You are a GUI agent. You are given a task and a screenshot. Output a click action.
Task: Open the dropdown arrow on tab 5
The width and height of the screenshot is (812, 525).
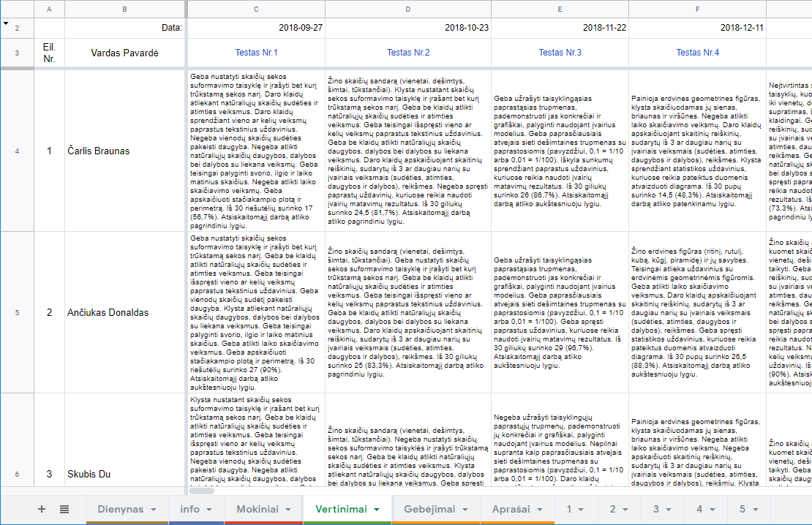[x=756, y=510]
